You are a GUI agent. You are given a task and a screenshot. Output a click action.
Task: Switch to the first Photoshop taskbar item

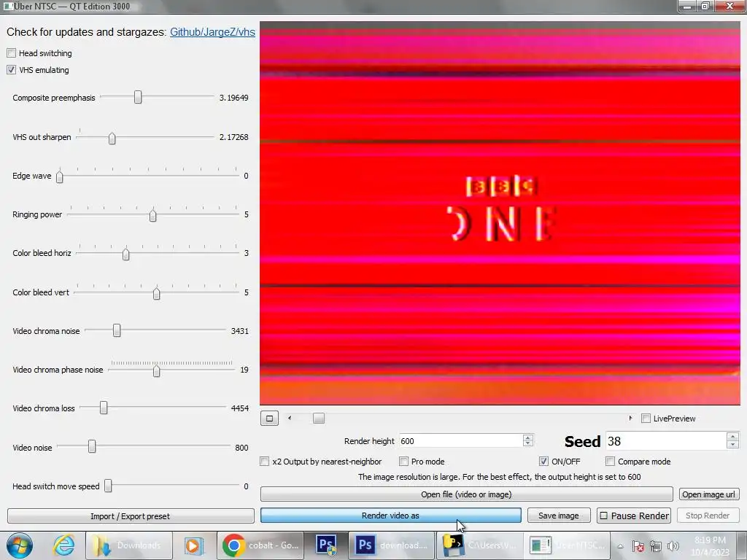[x=328, y=545]
